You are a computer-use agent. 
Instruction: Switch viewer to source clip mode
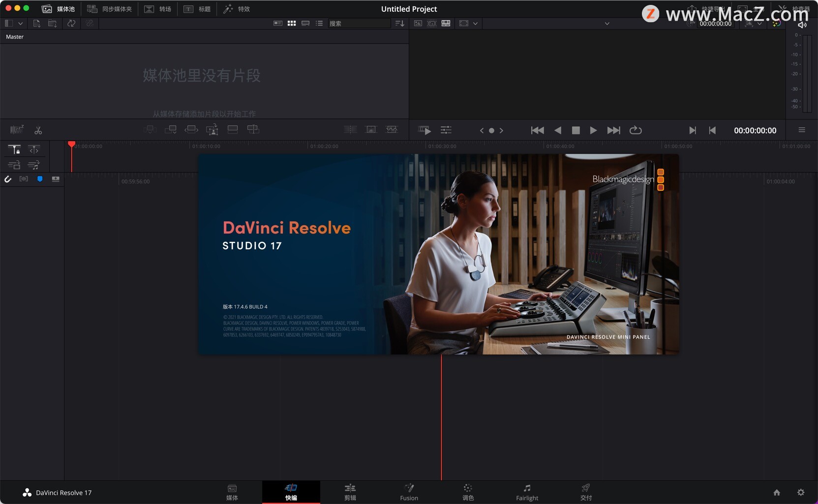418,23
